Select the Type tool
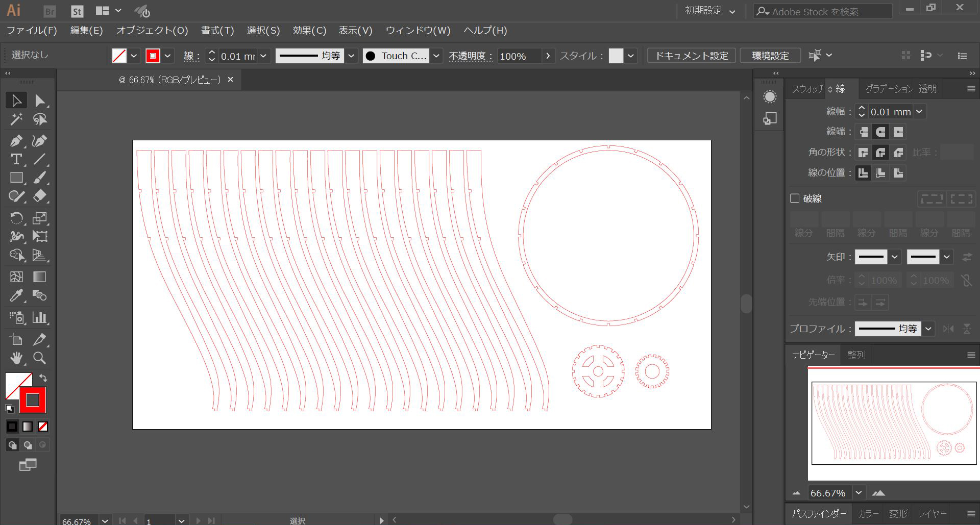980x525 pixels. [x=16, y=159]
